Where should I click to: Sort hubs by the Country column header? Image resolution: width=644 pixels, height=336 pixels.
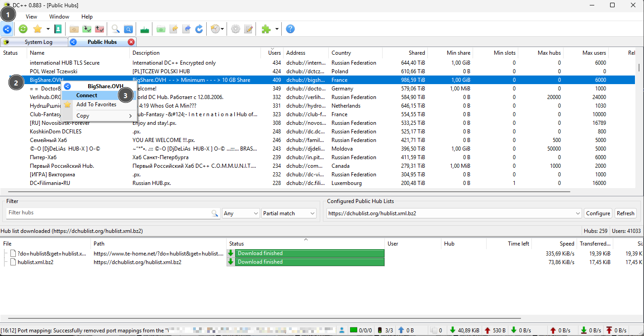(x=355, y=53)
